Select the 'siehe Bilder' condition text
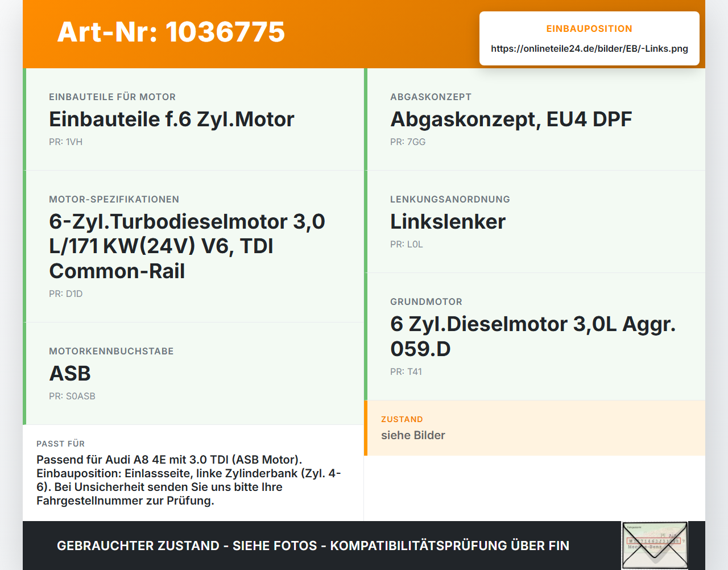The height and width of the screenshot is (570, 728). [413, 435]
